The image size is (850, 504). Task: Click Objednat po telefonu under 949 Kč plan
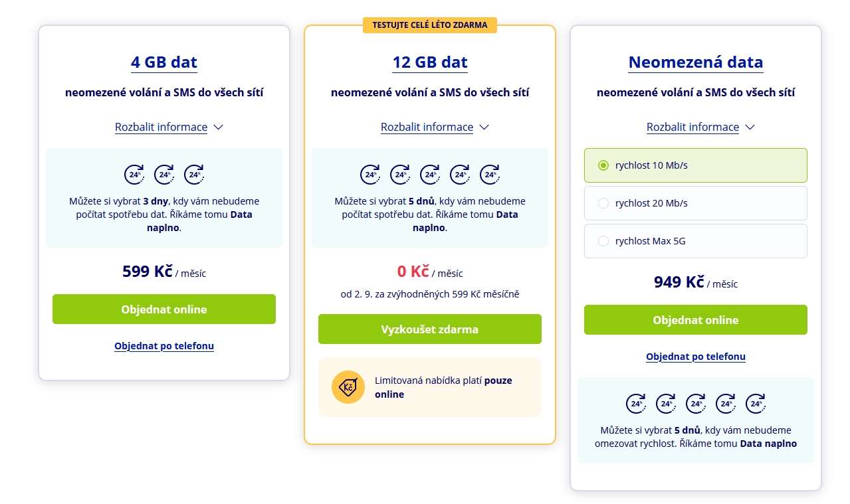[x=696, y=357]
